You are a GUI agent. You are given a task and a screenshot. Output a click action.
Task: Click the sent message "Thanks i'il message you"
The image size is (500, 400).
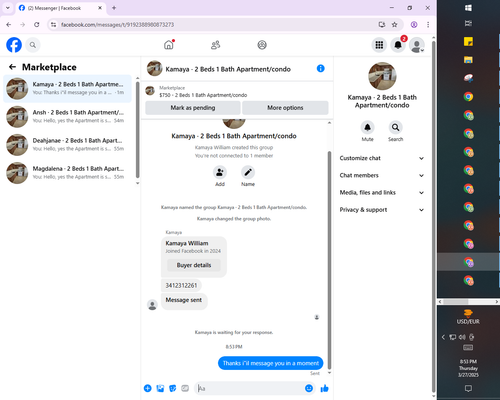(x=271, y=363)
